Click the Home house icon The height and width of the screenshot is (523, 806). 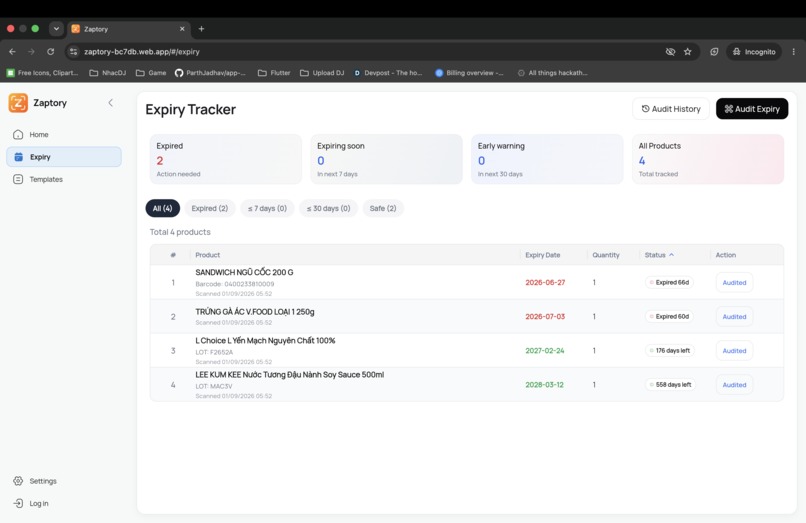18,135
